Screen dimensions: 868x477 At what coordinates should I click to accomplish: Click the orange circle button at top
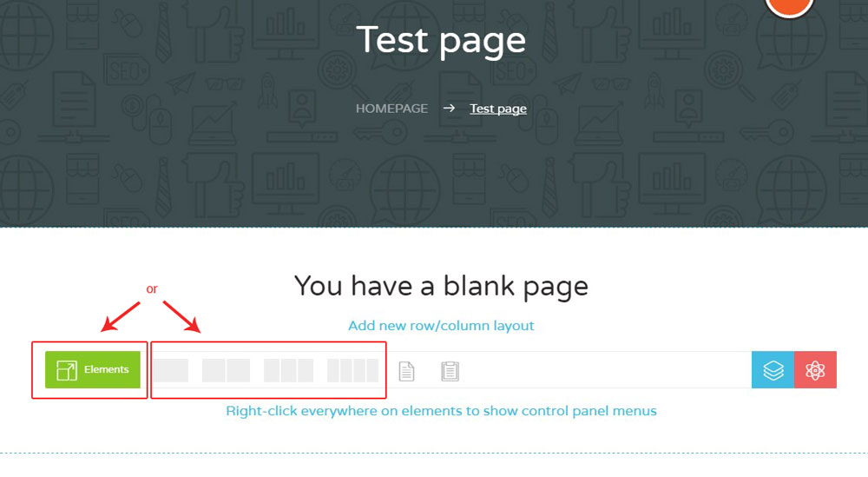click(789, 4)
